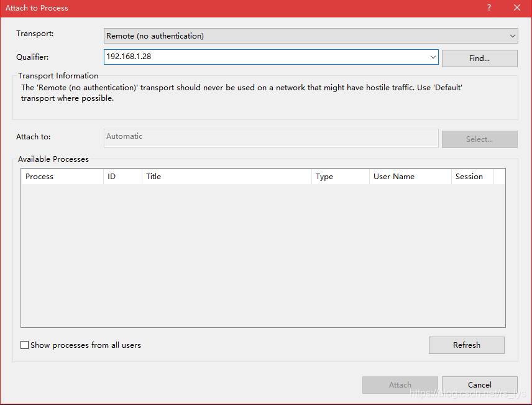The image size is (532, 405).
Task: Refresh the available processes list
Action: 467,345
